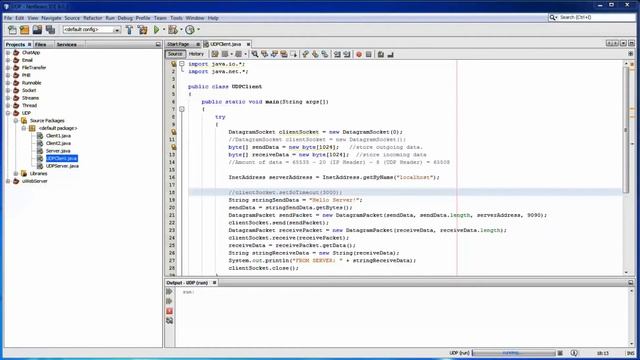Toggle INS insert mode indicator in status bar
The height and width of the screenshot is (360, 640).
pos(630,353)
